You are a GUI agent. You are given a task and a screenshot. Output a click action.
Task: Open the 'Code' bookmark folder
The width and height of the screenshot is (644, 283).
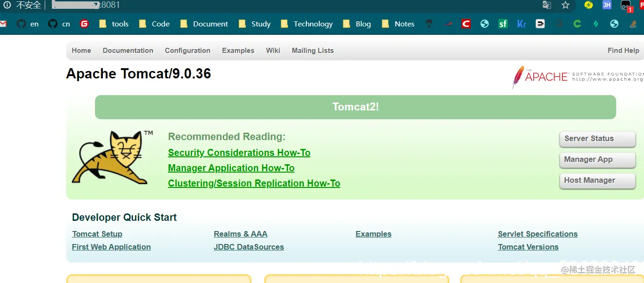[154, 24]
